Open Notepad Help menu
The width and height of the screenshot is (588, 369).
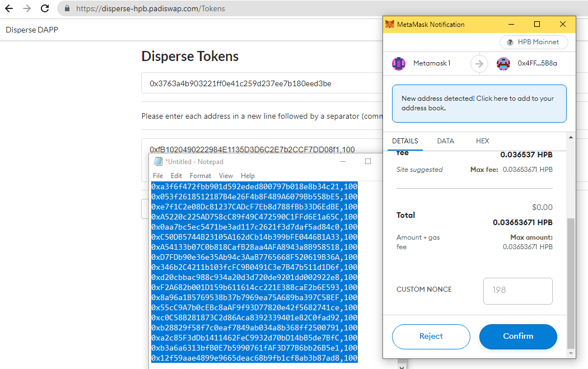click(248, 175)
